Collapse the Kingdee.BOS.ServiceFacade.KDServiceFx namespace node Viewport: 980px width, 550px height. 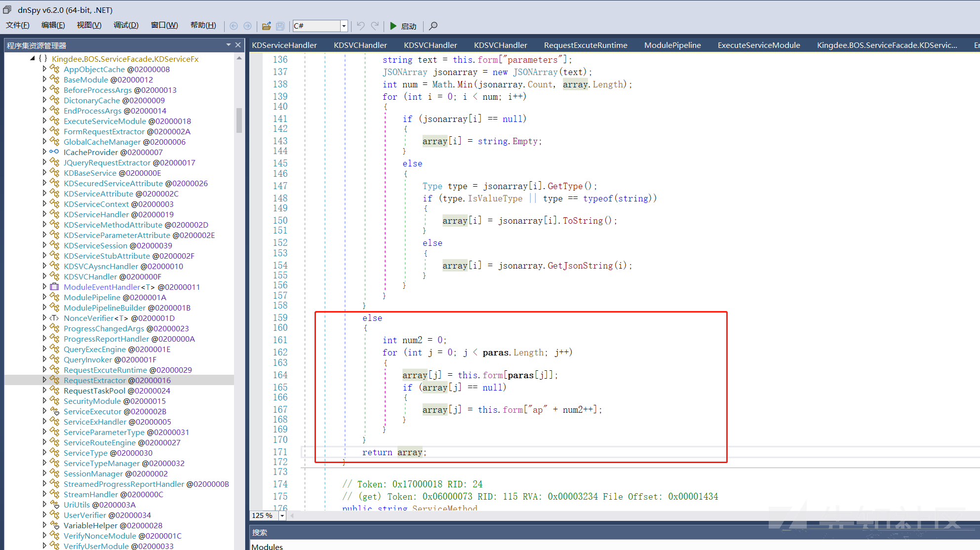coord(33,58)
